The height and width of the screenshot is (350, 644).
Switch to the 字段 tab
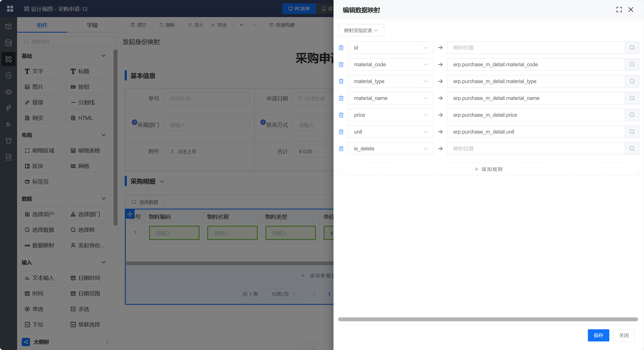click(92, 25)
